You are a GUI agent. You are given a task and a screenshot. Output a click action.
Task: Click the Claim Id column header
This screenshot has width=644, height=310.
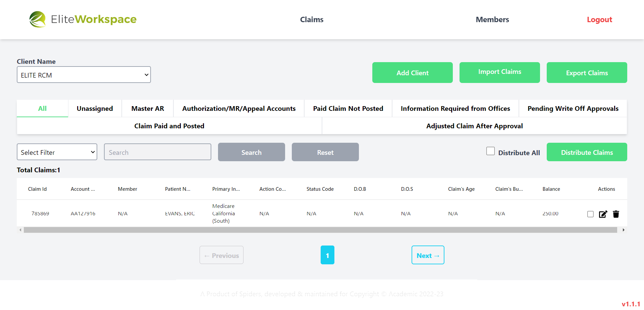(x=37, y=189)
